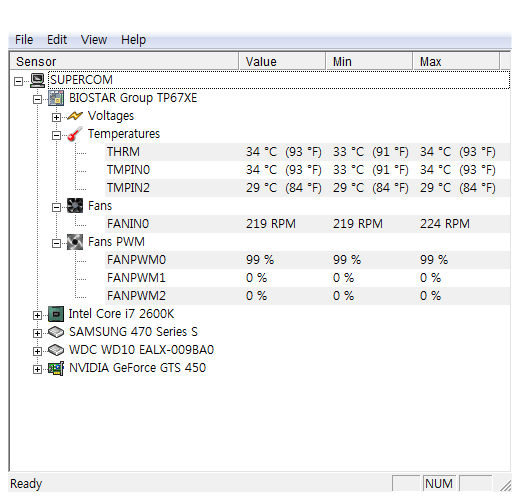
Task: Open the File menu
Action: pos(24,40)
